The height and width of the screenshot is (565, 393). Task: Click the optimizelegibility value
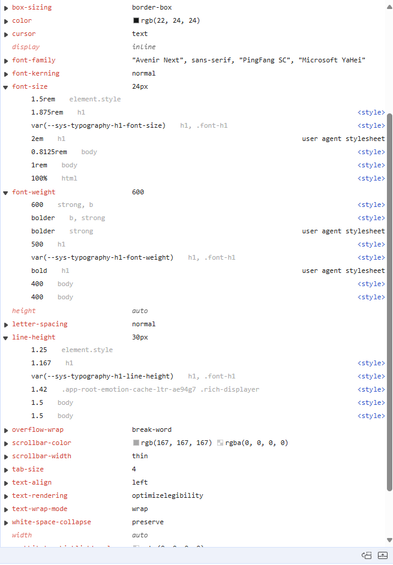[168, 495]
